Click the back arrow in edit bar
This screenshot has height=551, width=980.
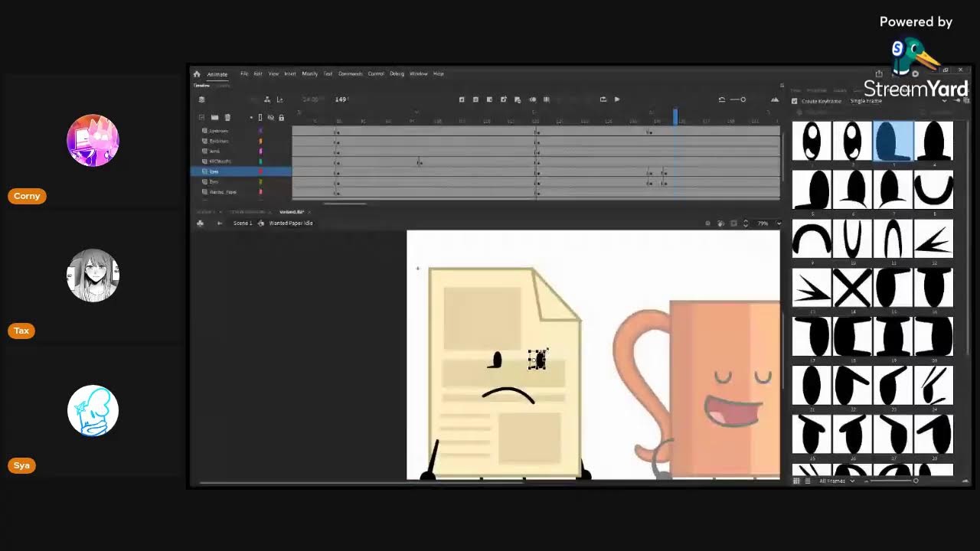(x=220, y=223)
